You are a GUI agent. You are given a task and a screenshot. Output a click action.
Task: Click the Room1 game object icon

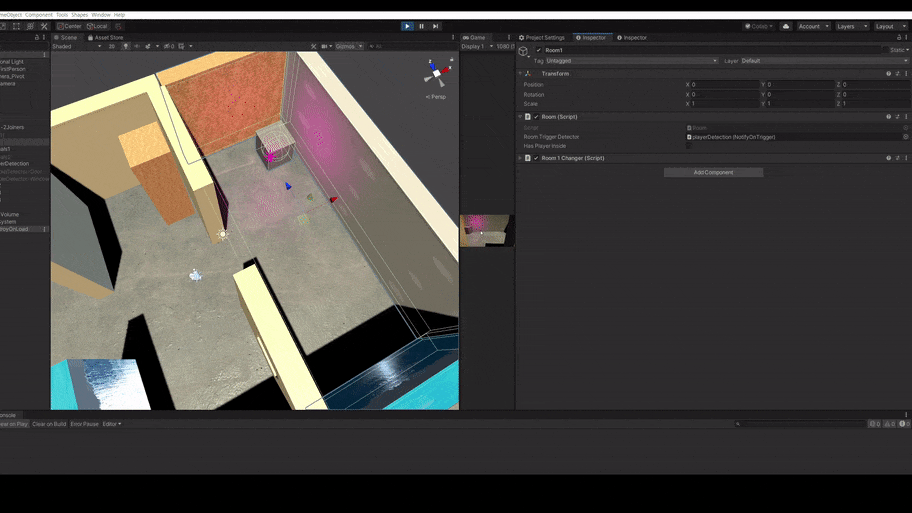click(x=523, y=51)
